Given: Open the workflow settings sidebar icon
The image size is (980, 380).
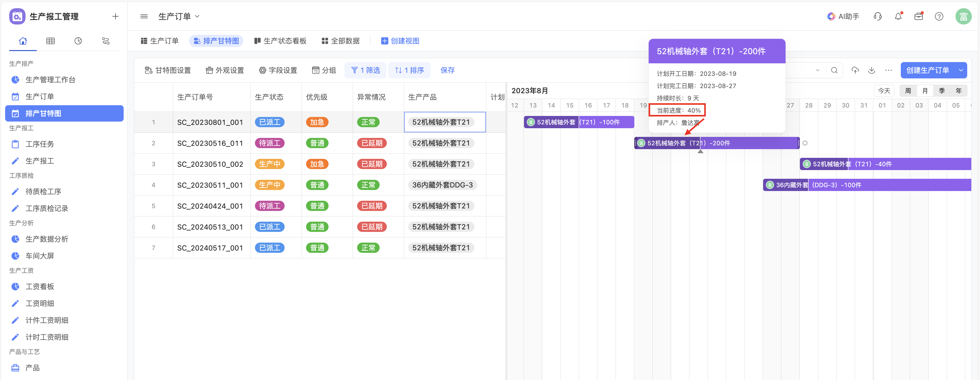Looking at the screenshot, I should pos(106,41).
